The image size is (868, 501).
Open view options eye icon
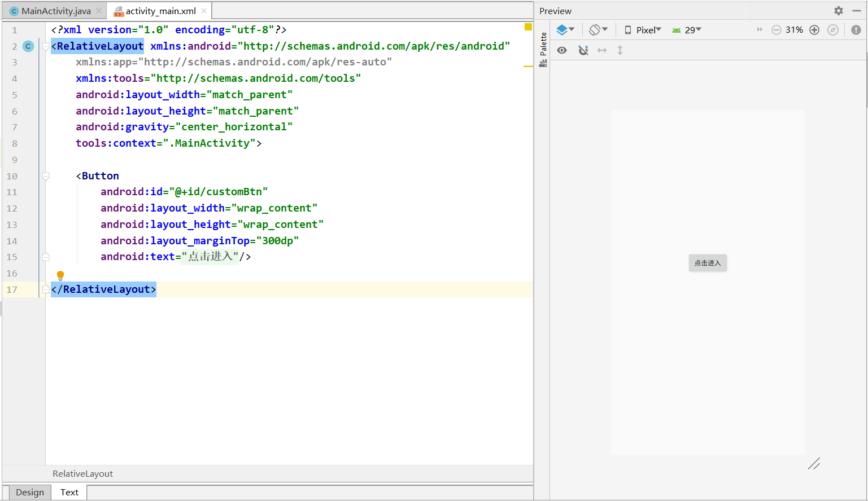pyautogui.click(x=562, y=50)
